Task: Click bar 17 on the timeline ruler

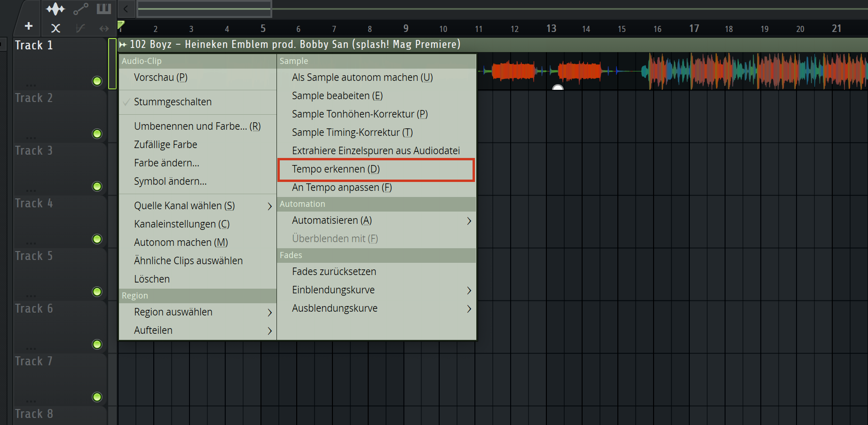Action: 694,29
